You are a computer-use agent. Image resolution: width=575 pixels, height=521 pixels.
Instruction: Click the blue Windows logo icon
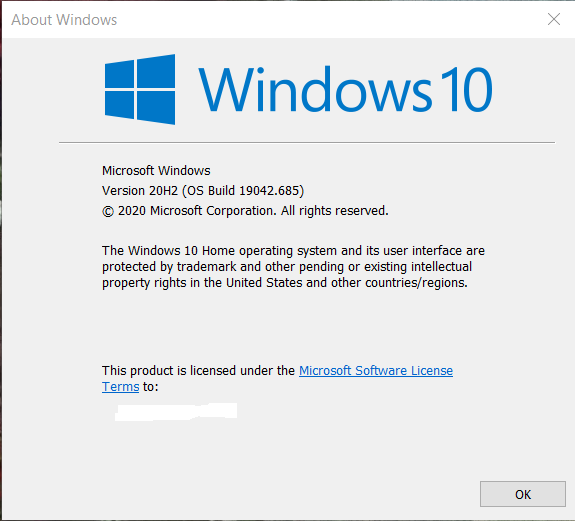(x=140, y=89)
